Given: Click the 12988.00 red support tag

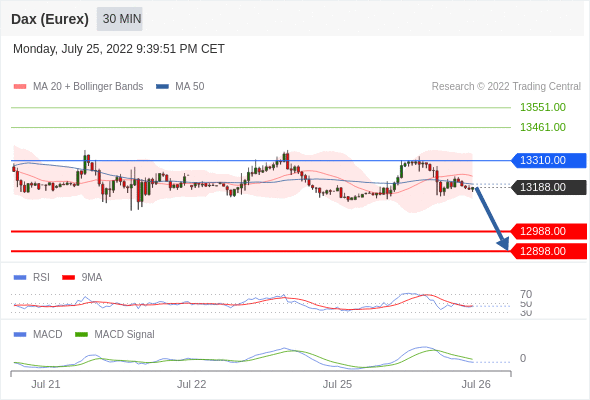Looking at the screenshot, I should [549, 231].
